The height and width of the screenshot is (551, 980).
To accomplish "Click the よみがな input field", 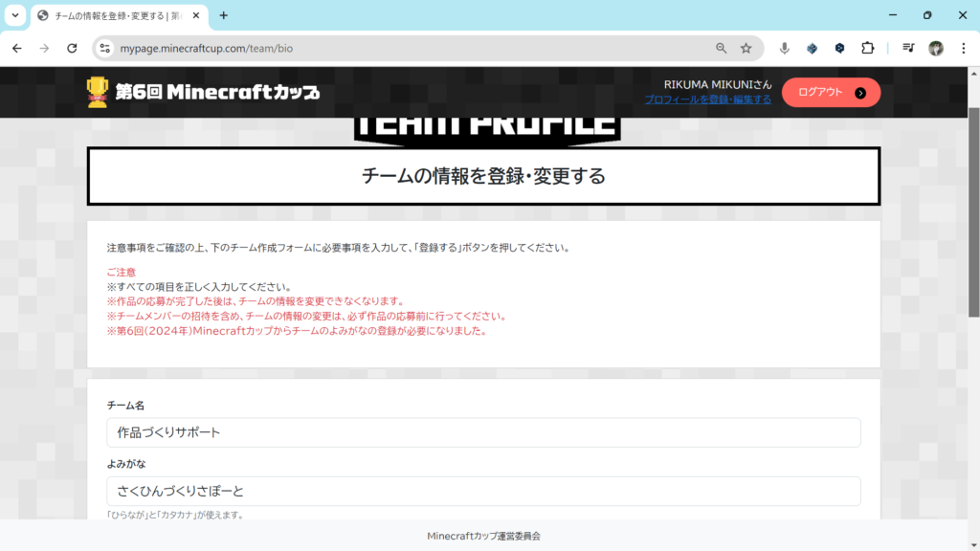I will (483, 491).
